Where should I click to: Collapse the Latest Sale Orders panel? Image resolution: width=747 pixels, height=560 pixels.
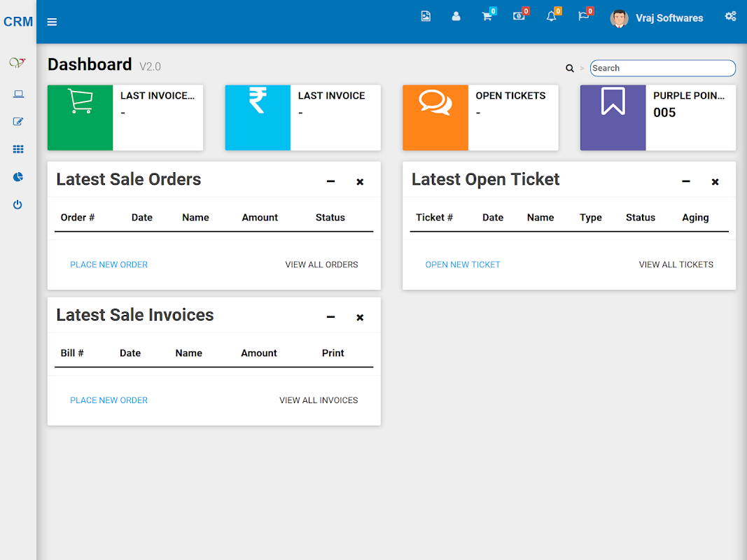tap(330, 182)
